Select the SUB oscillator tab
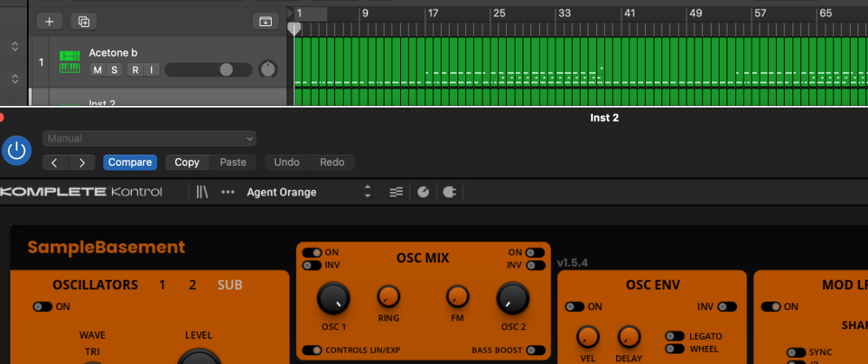The height and width of the screenshot is (364, 868). point(230,285)
